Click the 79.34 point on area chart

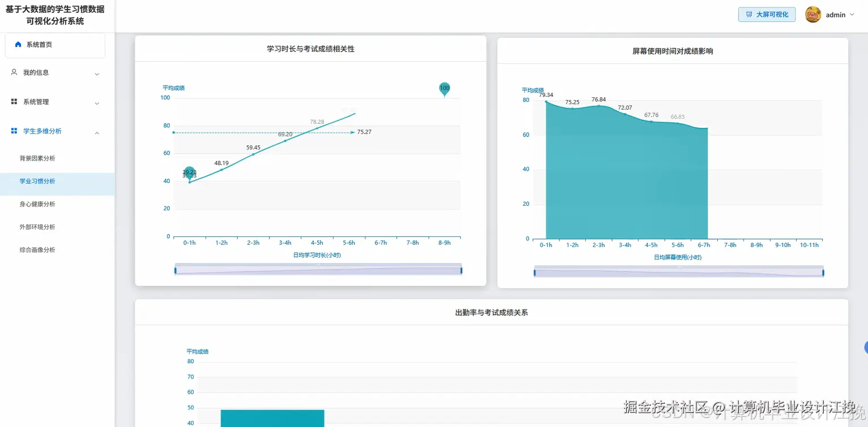tap(546, 101)
